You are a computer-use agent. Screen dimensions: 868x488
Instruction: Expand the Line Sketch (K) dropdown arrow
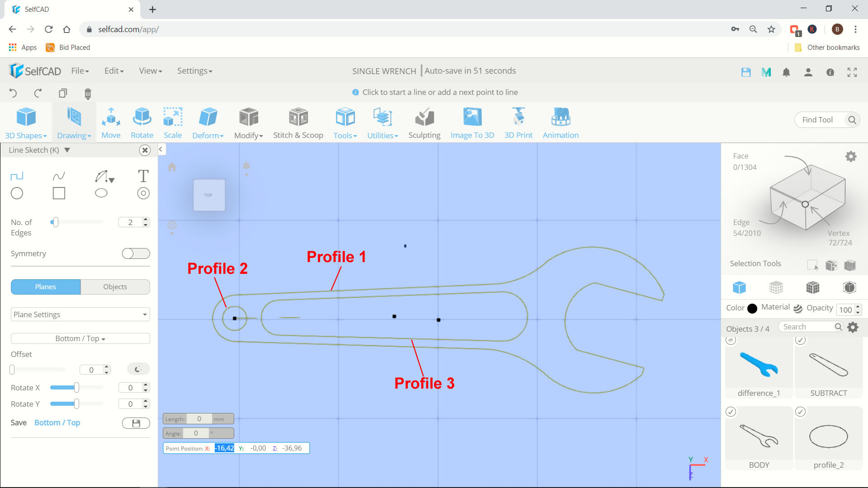click(67, 150)
